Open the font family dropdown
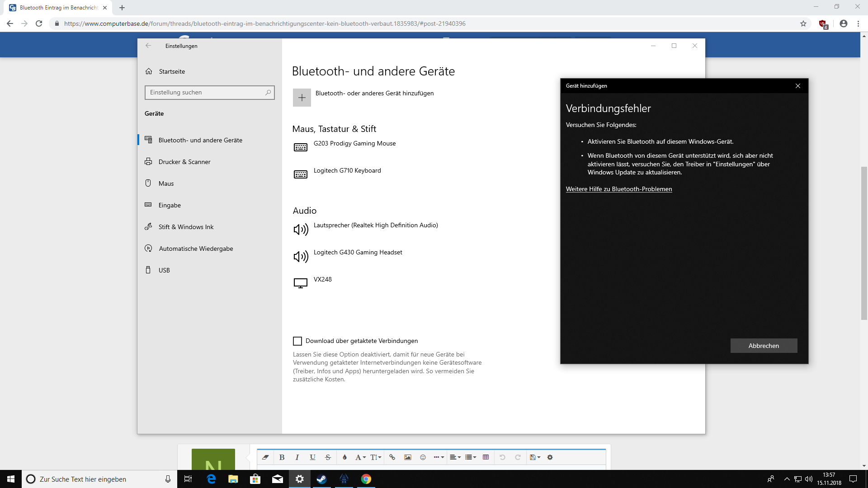The height and width of the screenshot is (488, 868). (x=360, y=457)
